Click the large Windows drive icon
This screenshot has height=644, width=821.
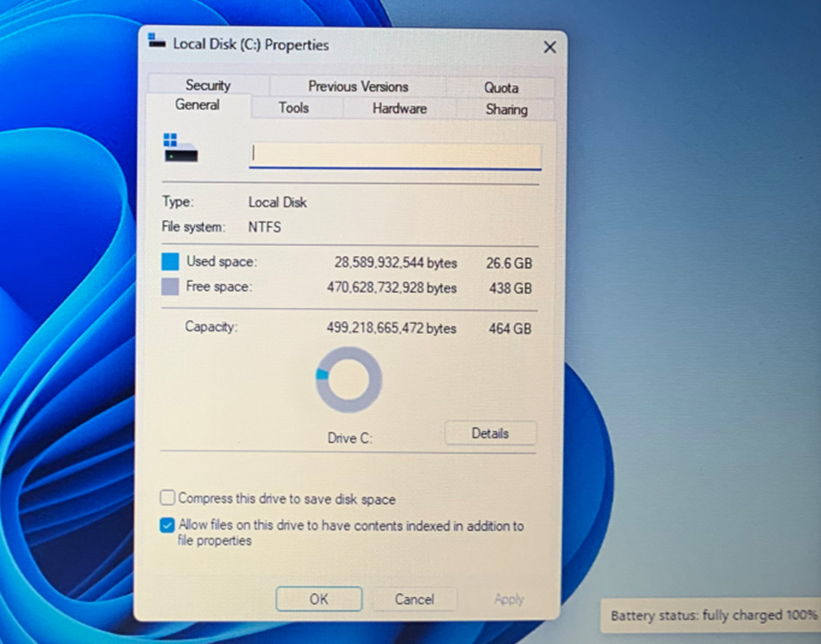pyautogui.click(x=181, y=148)
